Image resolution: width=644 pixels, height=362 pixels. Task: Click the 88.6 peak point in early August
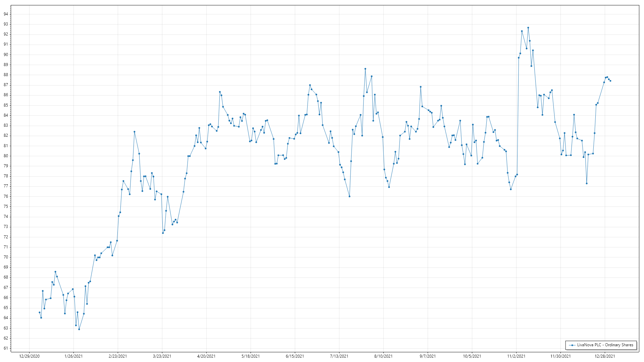tap(365, 69)
